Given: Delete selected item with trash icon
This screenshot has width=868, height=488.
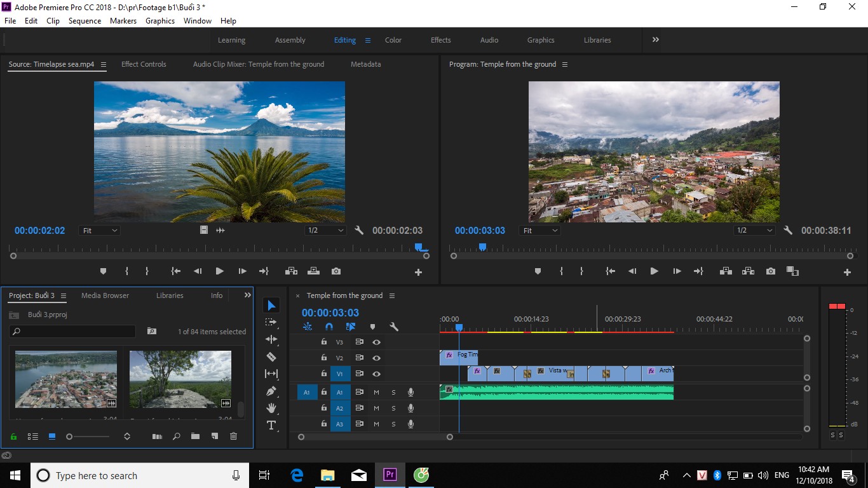Looking at the screenshot, I should [233, 437].
